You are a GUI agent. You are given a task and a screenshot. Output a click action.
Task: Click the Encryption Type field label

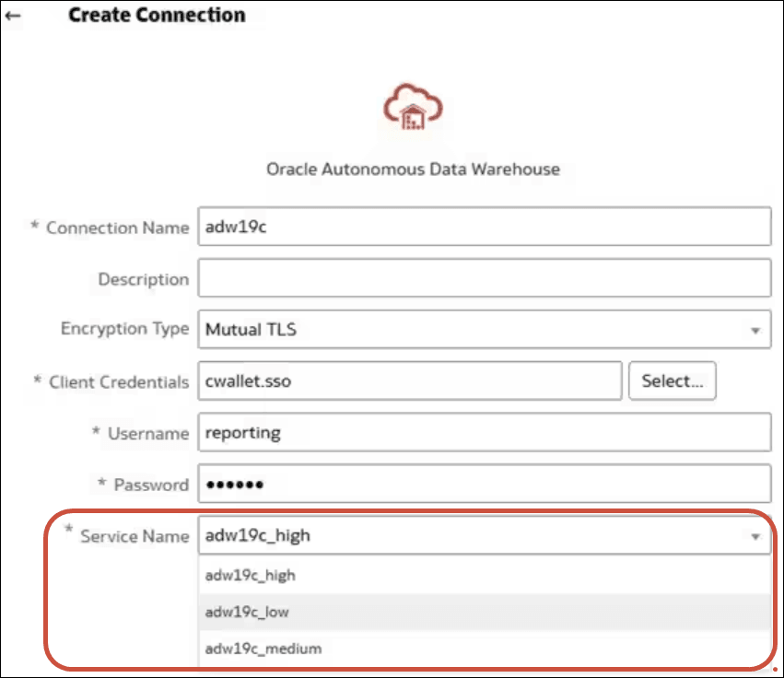[x=124, y=329]
